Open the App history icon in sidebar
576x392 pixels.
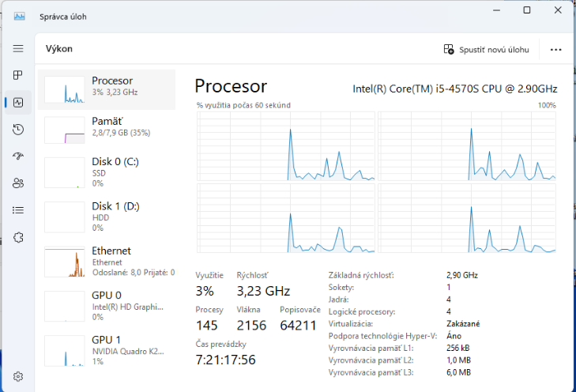click(18, 130)
